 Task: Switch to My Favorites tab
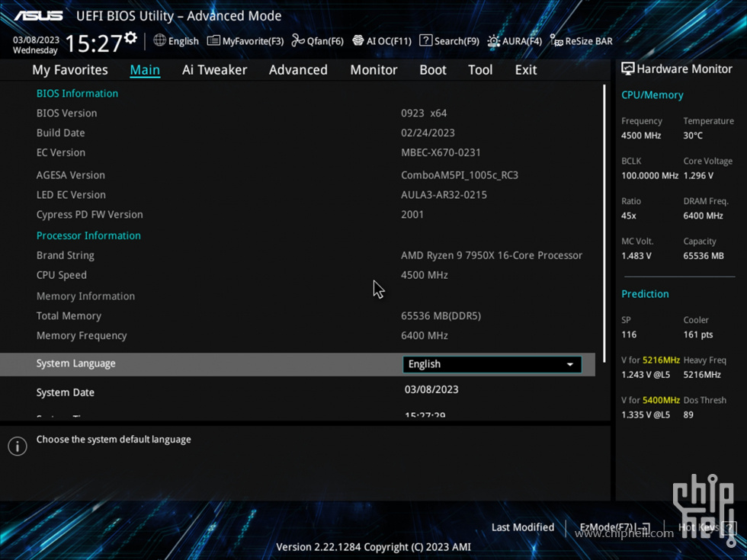[x=70, y=70]
